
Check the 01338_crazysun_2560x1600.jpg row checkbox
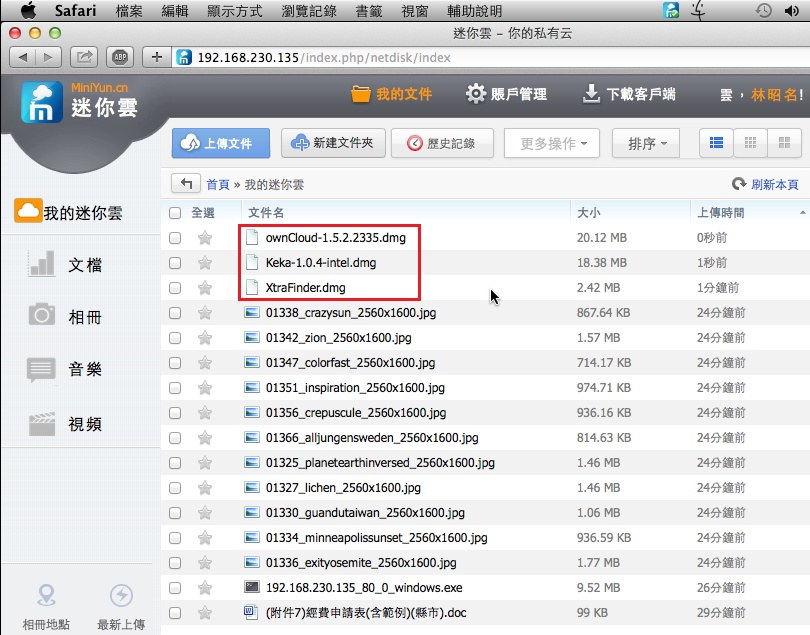175,313
